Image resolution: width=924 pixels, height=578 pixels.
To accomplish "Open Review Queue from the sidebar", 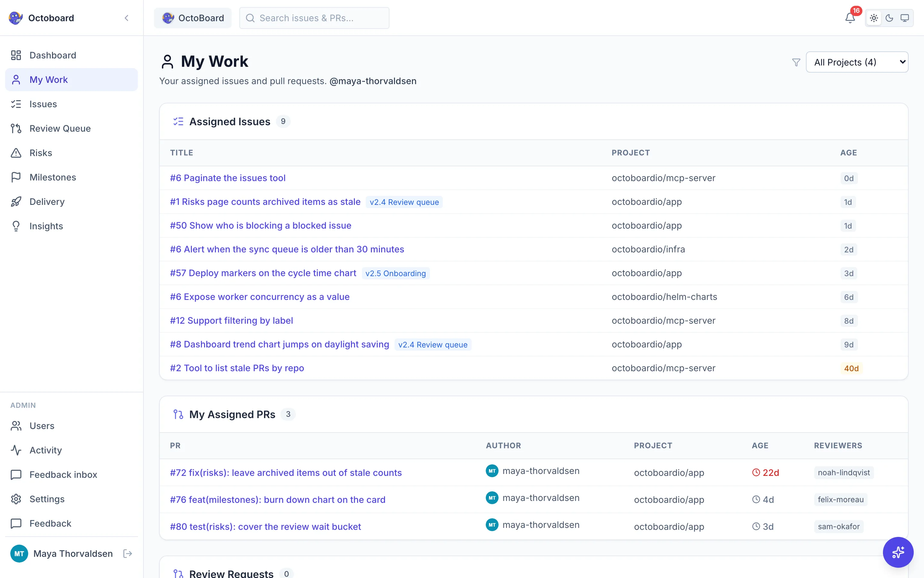I will pyautogui.click(x=72, y=128).
